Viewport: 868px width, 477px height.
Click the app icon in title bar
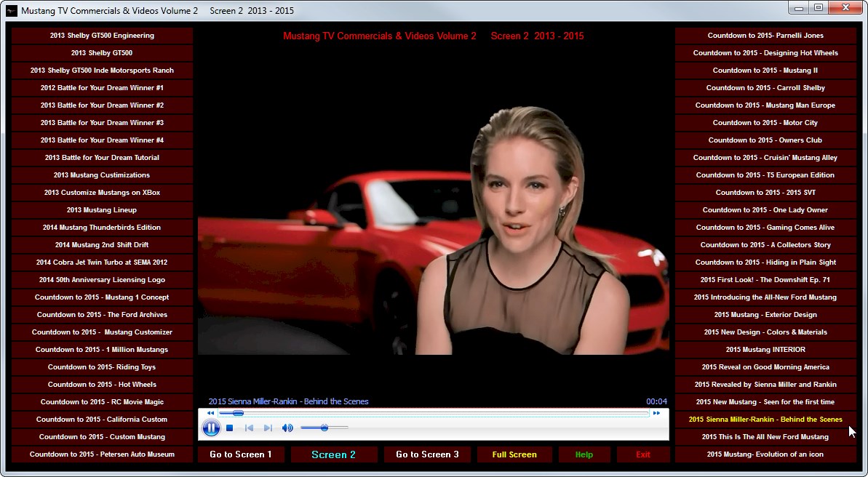pyautogui.click(x=12, y=11)
